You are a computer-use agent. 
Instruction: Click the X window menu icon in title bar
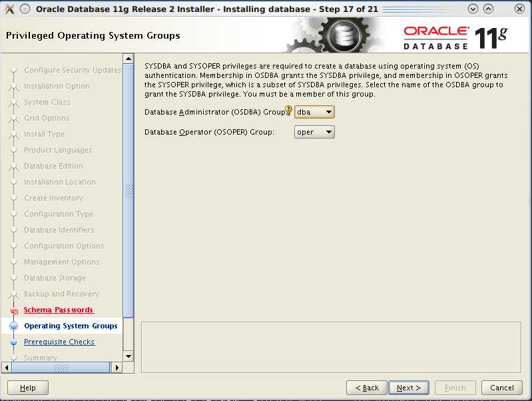pyautogui.click(x=9, y=9)
